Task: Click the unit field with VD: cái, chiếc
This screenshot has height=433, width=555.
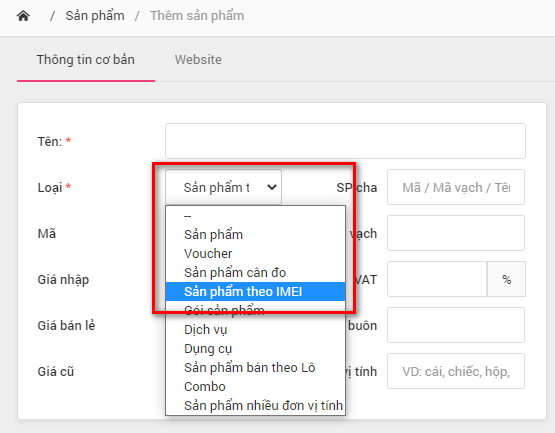Action: click(456, 371)
